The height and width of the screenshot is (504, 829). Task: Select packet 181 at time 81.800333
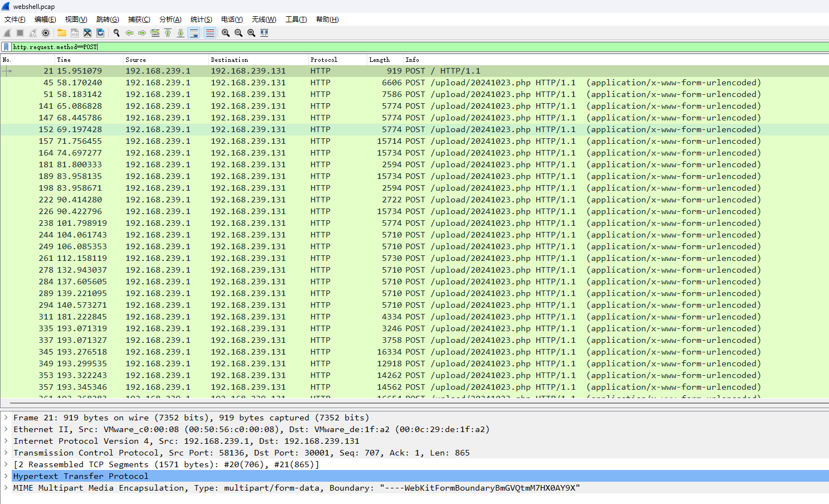coord(414,164)
